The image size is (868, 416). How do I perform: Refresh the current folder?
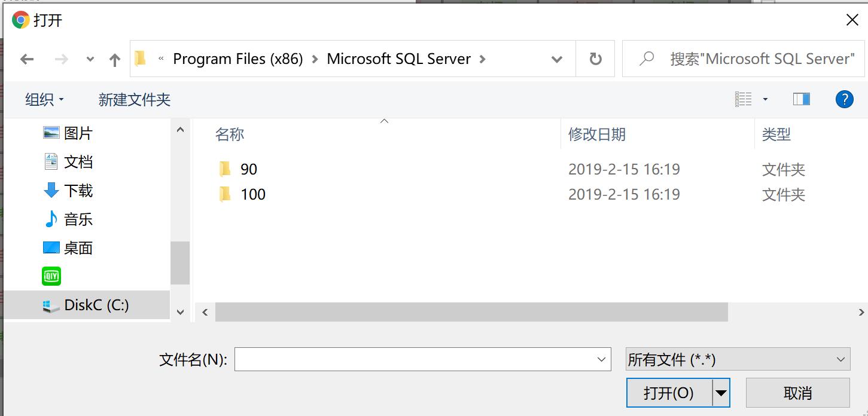point(595,59)
